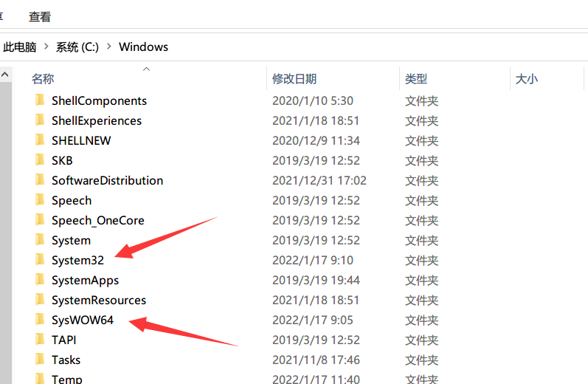
Task: Sort by the 名称 column header
Action: tap(43, 79)
